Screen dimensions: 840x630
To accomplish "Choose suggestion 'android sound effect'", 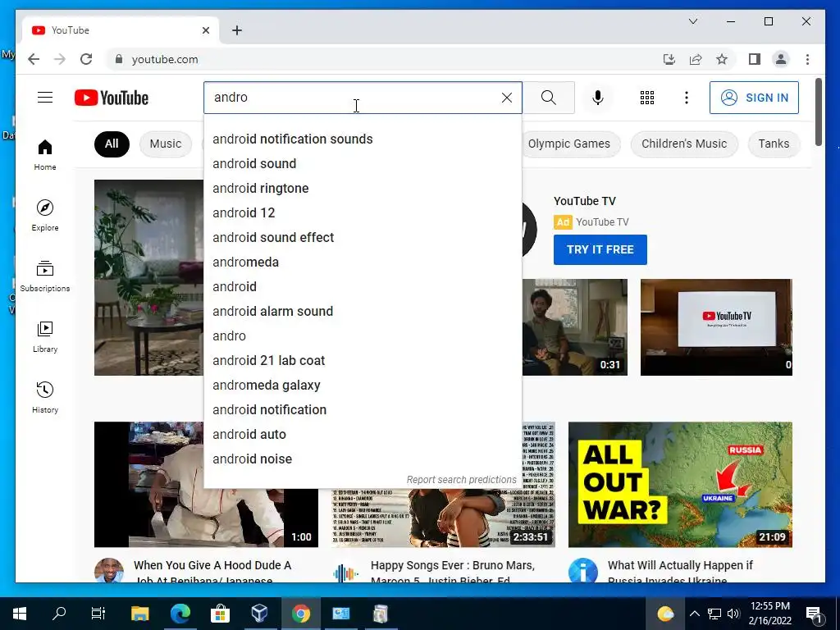I will [x=363, y=238].
